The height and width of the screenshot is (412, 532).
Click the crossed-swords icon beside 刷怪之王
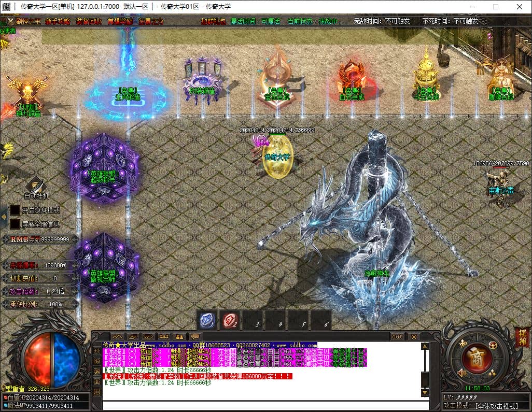coord(10,21)
